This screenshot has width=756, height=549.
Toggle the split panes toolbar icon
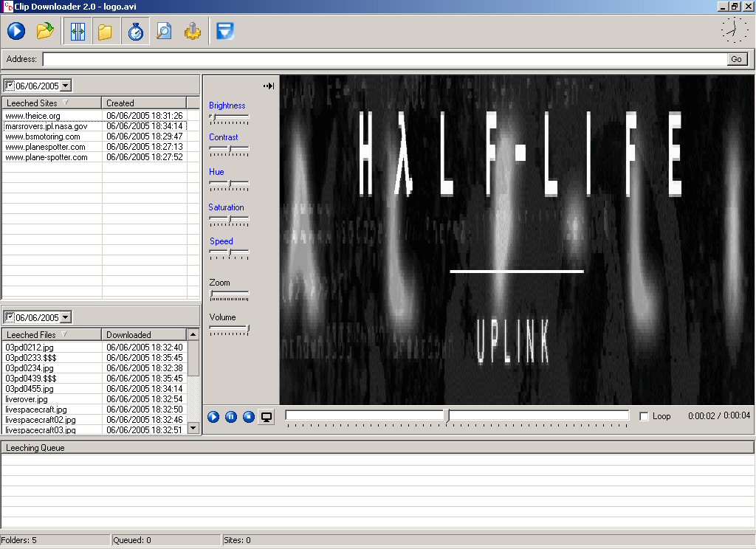[78, 31]
